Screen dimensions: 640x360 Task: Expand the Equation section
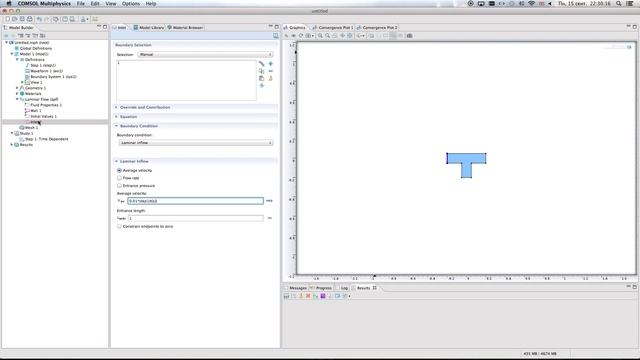116,117
